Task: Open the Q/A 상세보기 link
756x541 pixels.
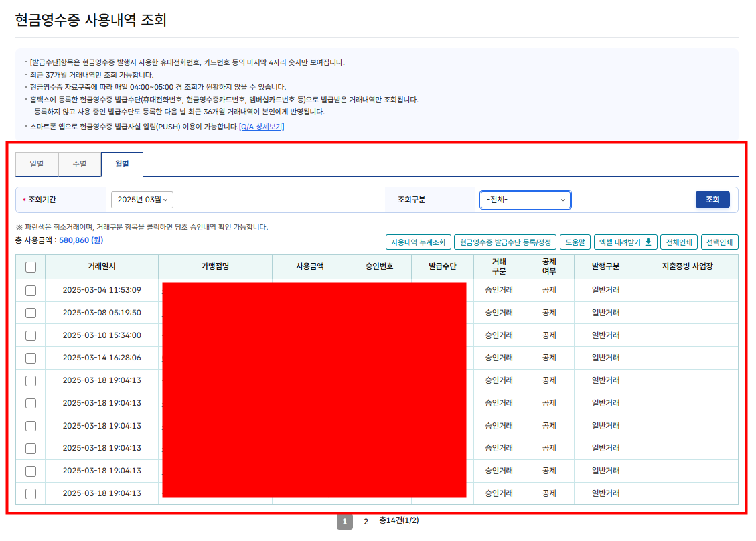Action: (x=262, y=127)
